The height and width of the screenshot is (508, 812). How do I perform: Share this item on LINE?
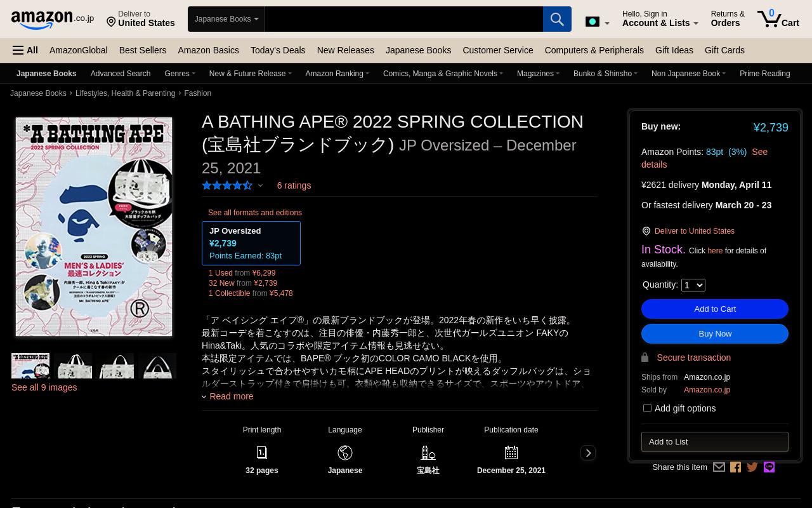point(769,467)
